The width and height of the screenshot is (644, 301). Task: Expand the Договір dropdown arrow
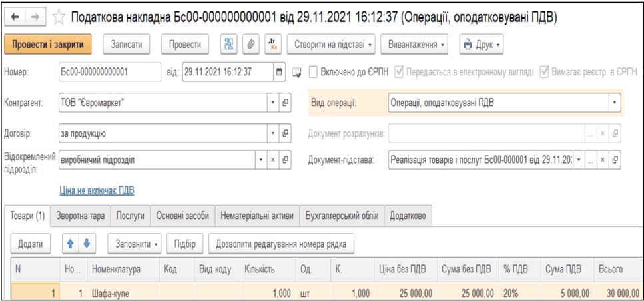(x=272, y=133)
